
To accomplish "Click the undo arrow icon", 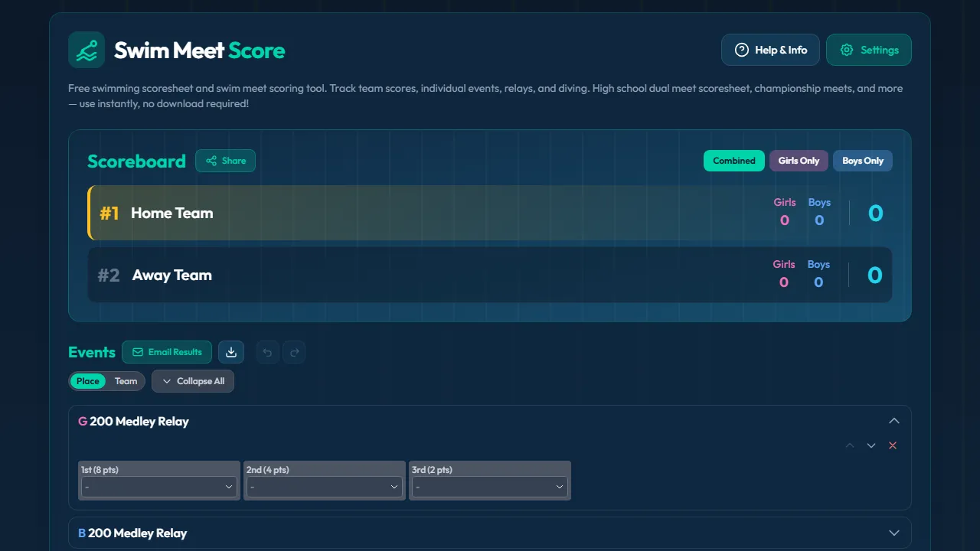I will click(x=267, y=352).
